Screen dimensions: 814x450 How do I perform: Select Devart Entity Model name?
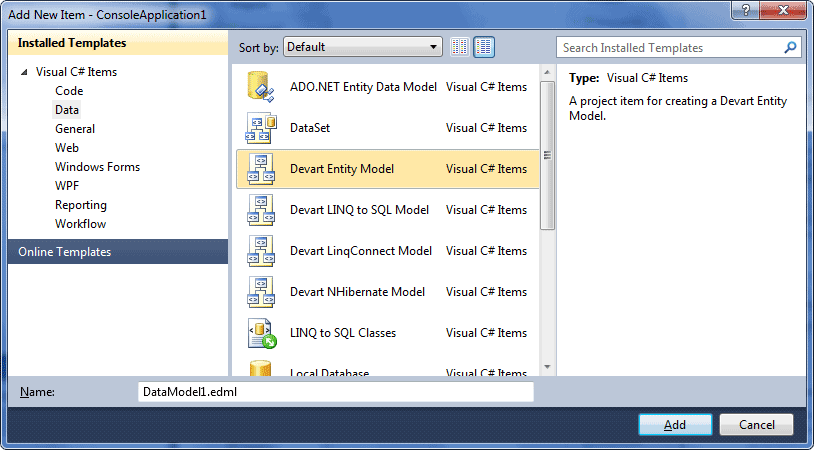point(342,169)
